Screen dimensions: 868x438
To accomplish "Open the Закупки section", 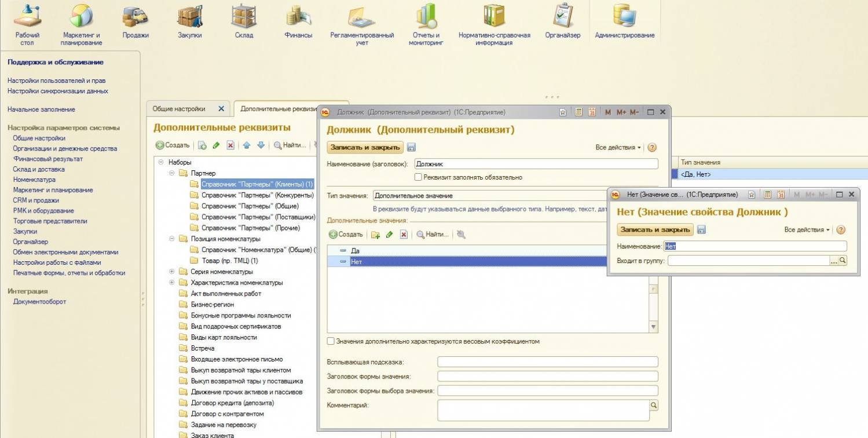I will pyautogui.click(x=190, y=21).
